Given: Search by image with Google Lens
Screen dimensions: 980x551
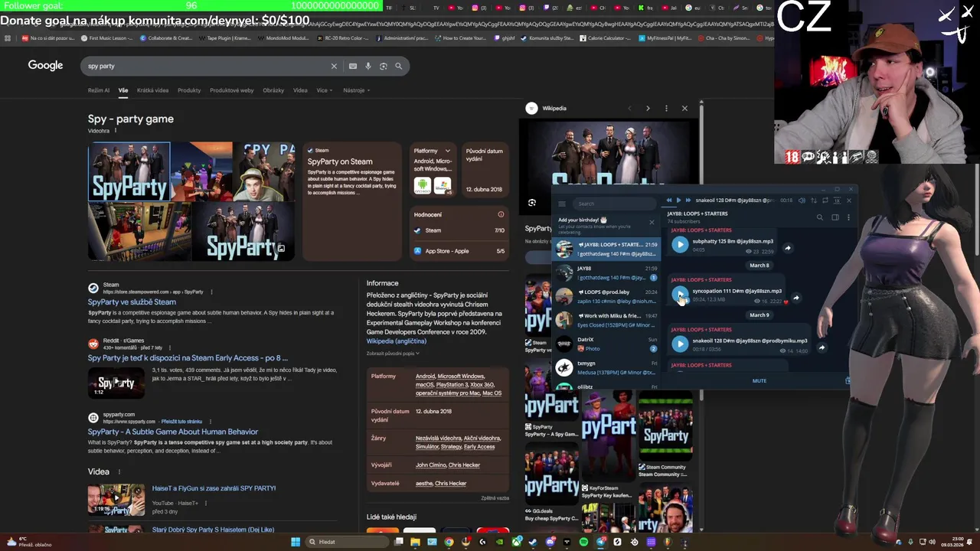Looking at the screenshot, I should [384, 66].
